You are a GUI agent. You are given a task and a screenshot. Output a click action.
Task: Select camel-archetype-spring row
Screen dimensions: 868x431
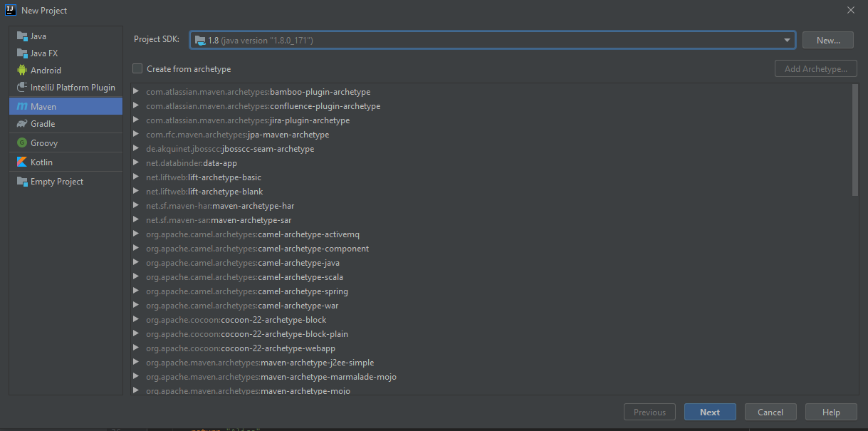(x=491, y=291)
